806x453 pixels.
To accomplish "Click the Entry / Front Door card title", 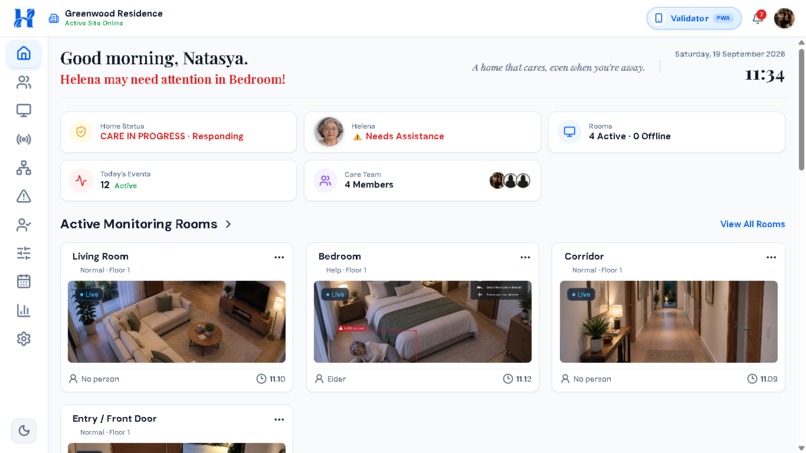I will 114,419.
